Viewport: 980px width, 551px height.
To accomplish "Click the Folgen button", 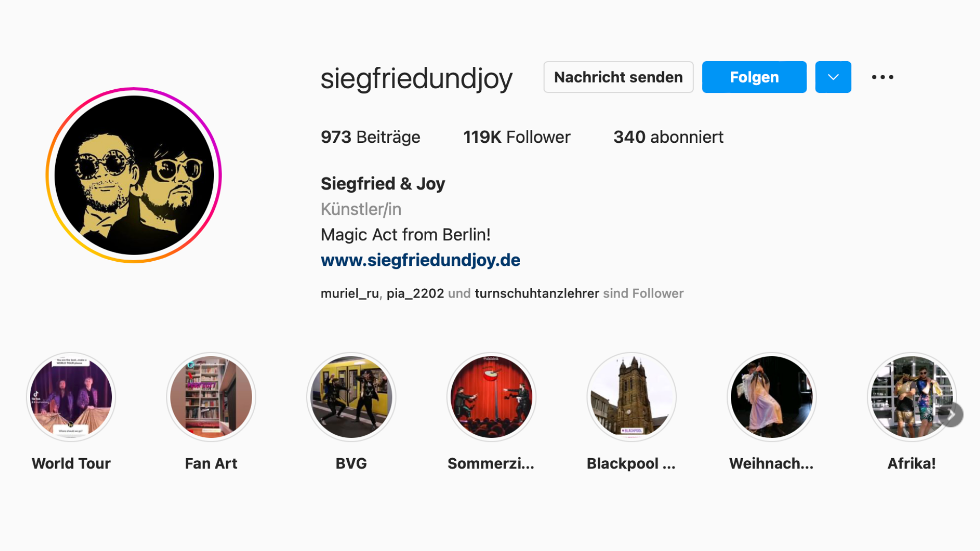I will (754, 77).
